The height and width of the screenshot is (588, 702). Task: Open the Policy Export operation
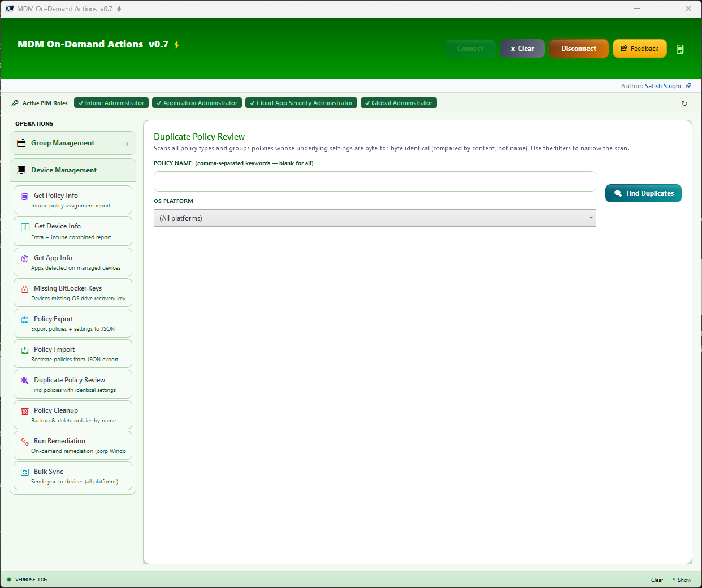point(73,323)
